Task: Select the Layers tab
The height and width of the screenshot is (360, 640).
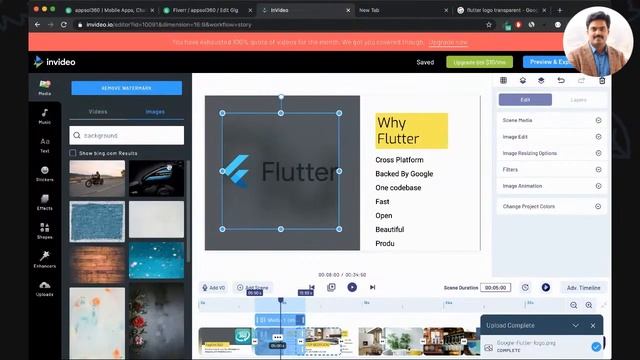Action: (x=578, y=100)
